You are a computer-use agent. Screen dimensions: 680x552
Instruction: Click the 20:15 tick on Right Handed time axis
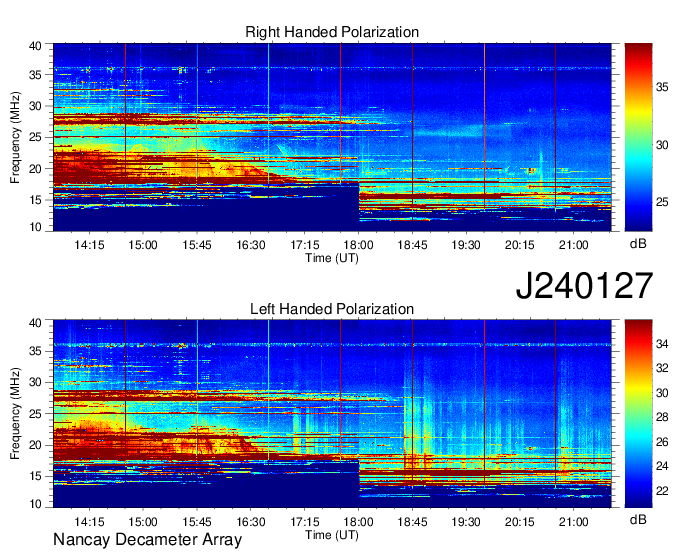[520, 245]
